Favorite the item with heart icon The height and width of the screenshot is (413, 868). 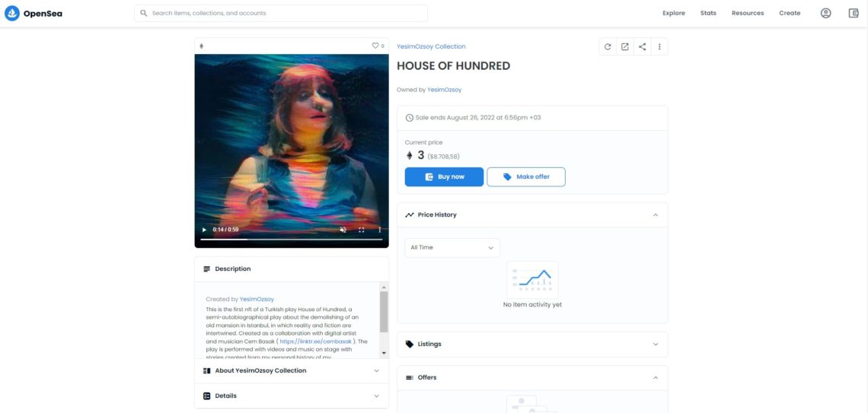(x=375, y=46)
